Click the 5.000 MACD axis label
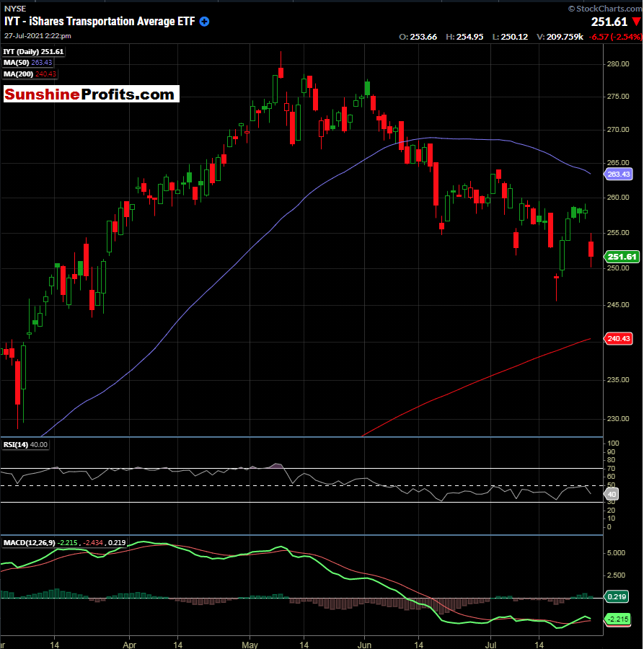 point(616,553)
